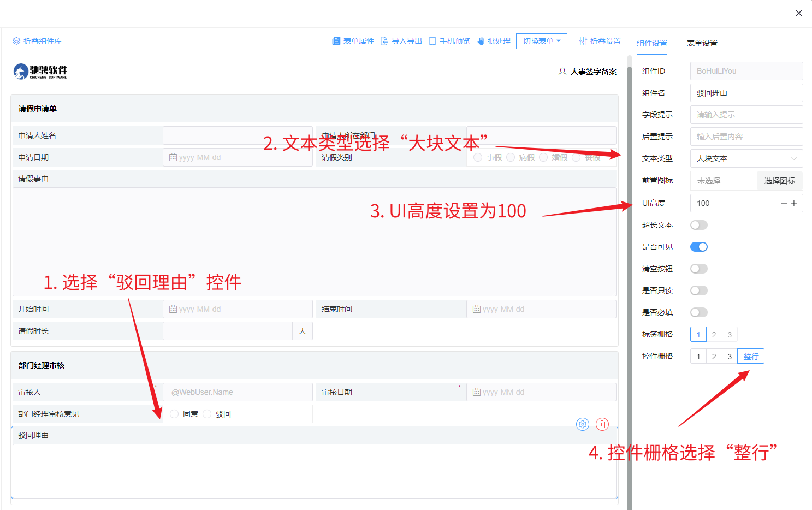The width and height of the screenshot is (812, 510).
Task: Open the 切换表单 dropdown
Action: coord(541,41)
